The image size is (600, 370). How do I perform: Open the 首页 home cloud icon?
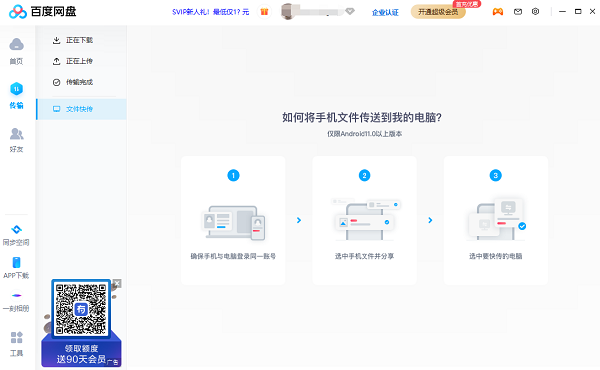(x=16, y=45)
